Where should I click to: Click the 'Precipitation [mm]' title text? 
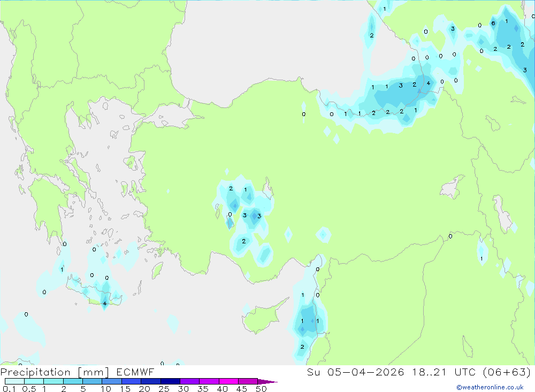(x=55, y=372)
